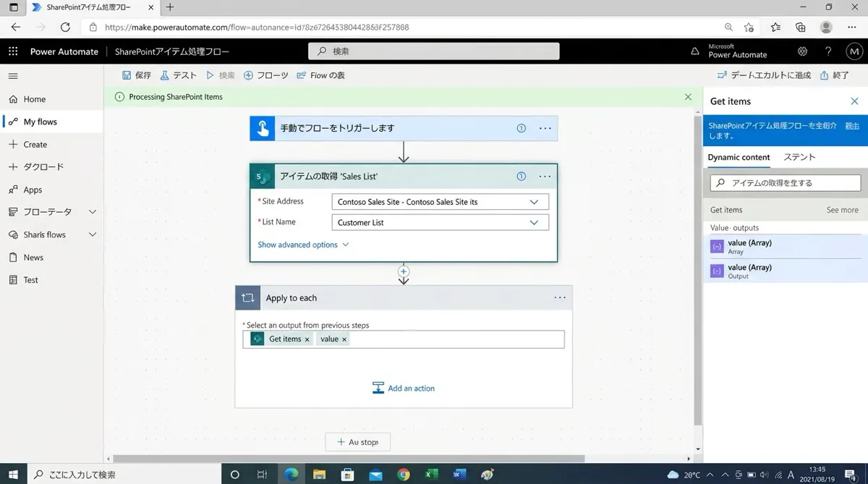Screen dimensions: 868x484
Task: Open Microsoft Edge from the taskbar
Action: coord(292,475)
